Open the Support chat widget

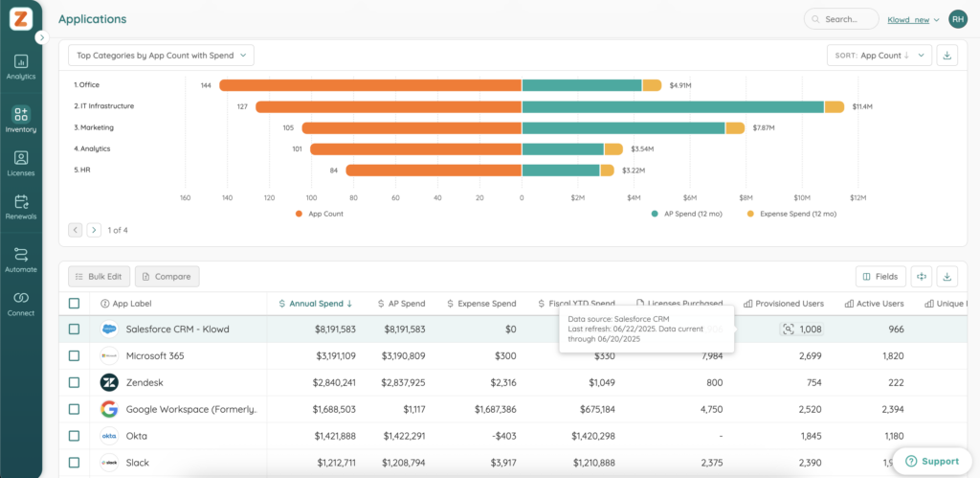point(932,461)
